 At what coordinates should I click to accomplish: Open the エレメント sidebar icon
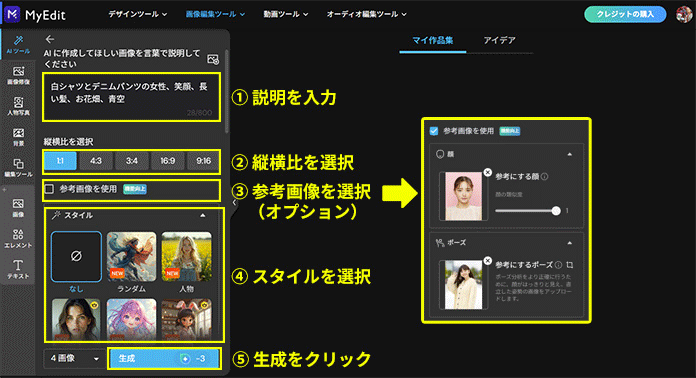[18, 239]
